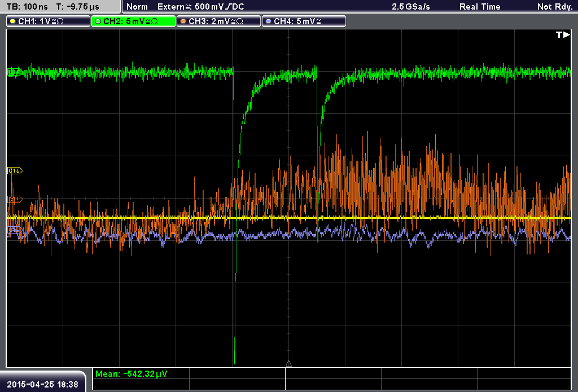
Task: Click the TB: 100 ns timebase readout
Action: [x=27, y=7]
